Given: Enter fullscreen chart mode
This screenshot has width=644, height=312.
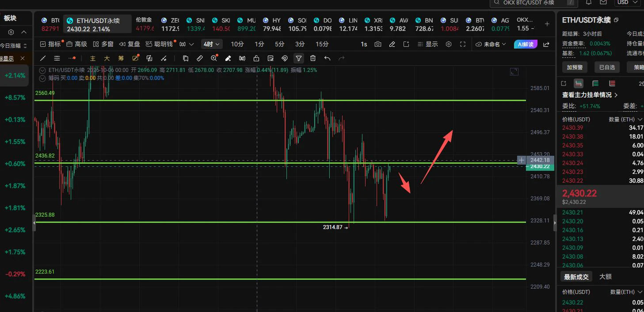Looking at the screenshot, I should point(463,44).
